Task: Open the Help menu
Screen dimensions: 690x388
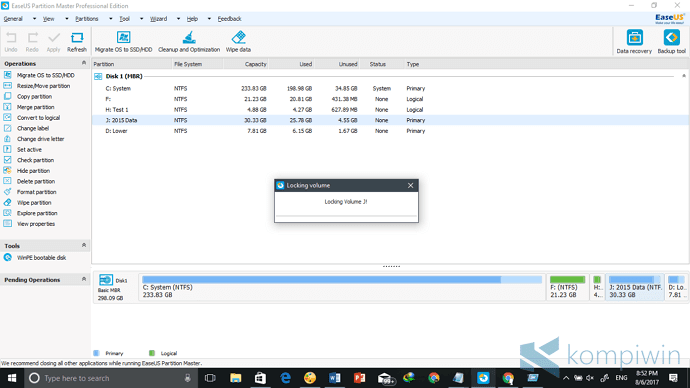Action: coord(192,19)
